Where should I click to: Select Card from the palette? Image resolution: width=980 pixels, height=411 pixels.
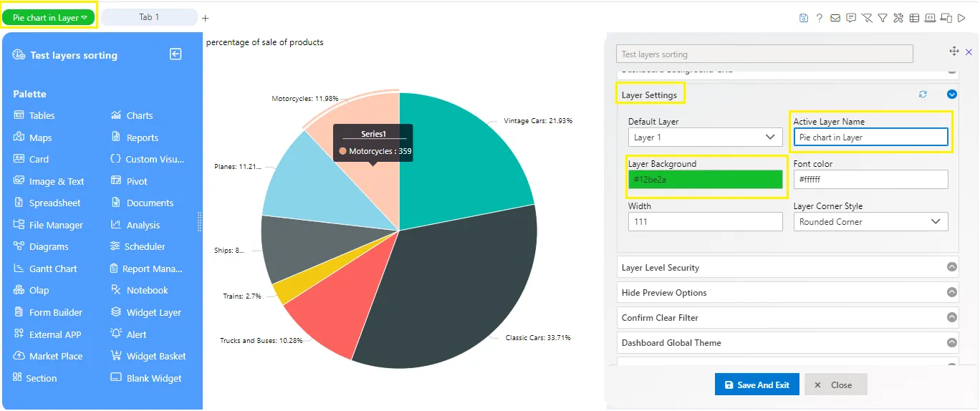pyautogui.click(x=32, y=159)
